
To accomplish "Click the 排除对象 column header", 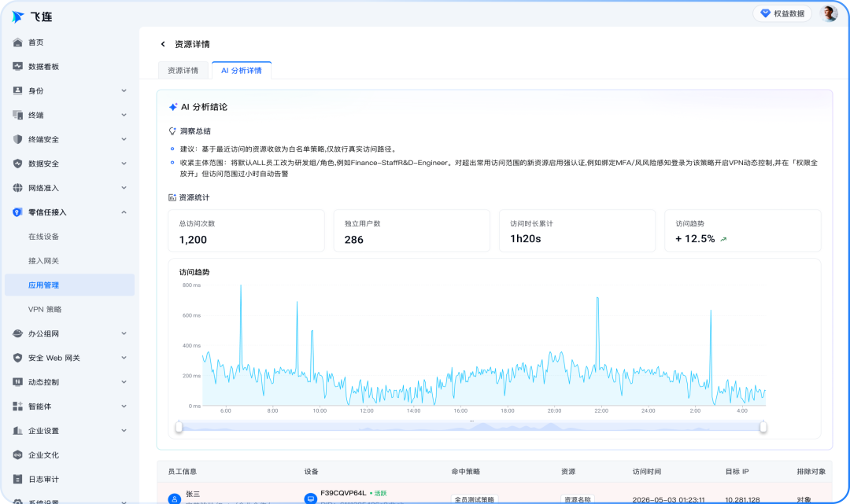I will pos(811,472).
